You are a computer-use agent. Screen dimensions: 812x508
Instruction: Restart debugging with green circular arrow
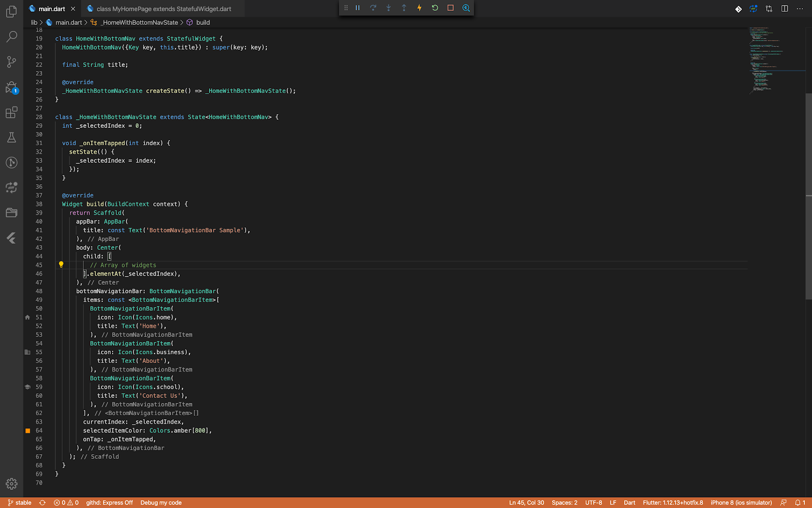click(435, 8)
